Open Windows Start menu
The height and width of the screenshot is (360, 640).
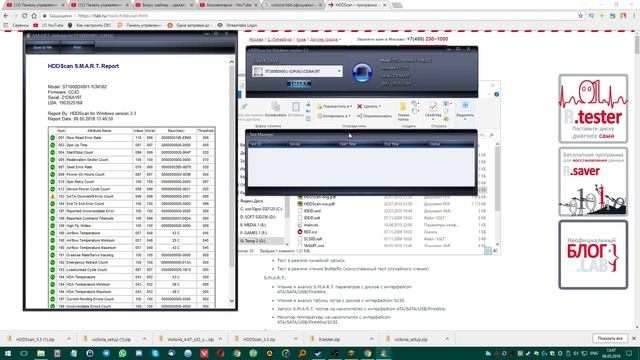pyautogui.click(x=7, y=353)
